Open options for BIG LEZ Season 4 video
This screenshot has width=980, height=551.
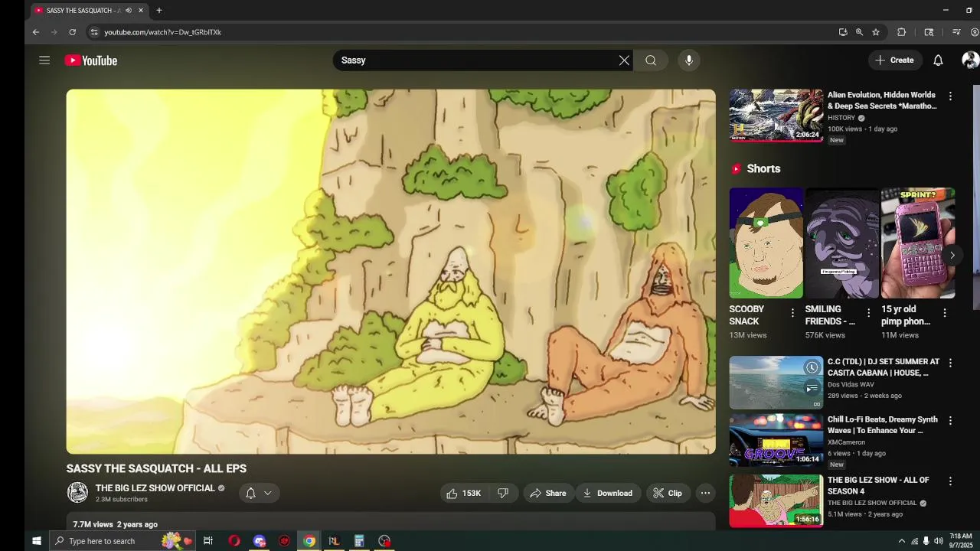(950, 481)
